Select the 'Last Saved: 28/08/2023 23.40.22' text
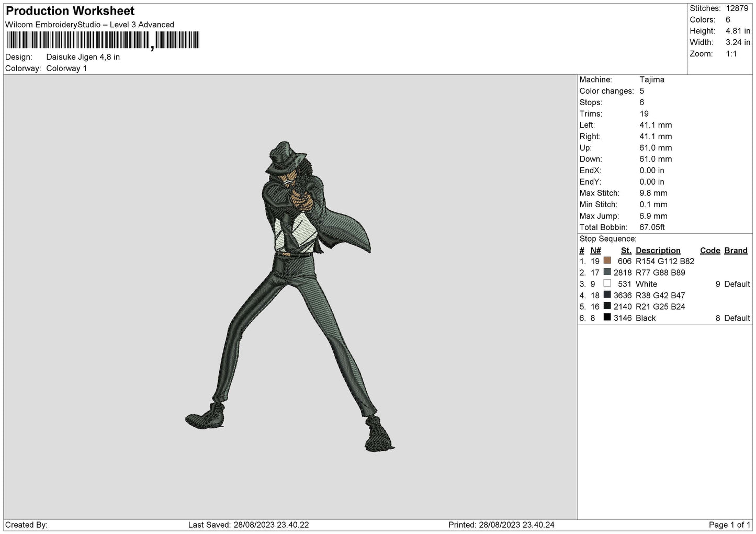 tap(249, 525)
